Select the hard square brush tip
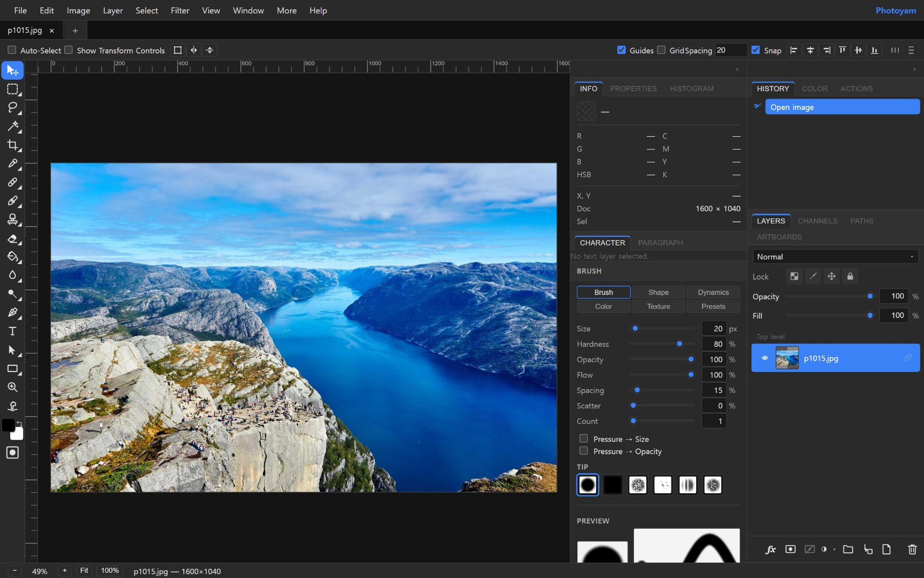 point(612,484)
